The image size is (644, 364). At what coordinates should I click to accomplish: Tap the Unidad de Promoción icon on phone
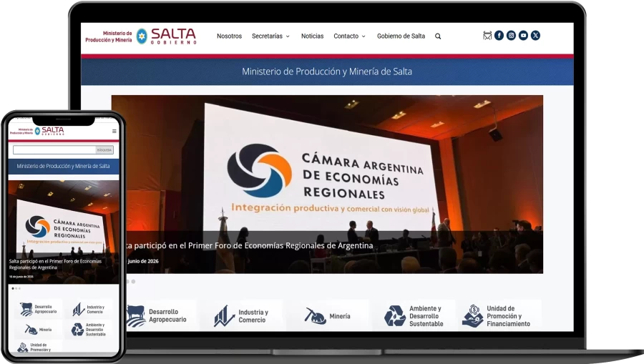tap(23, 348)
